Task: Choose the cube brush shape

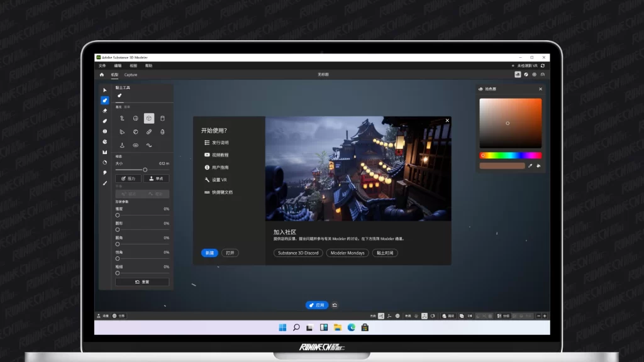Action: click(x=148, y=118)
